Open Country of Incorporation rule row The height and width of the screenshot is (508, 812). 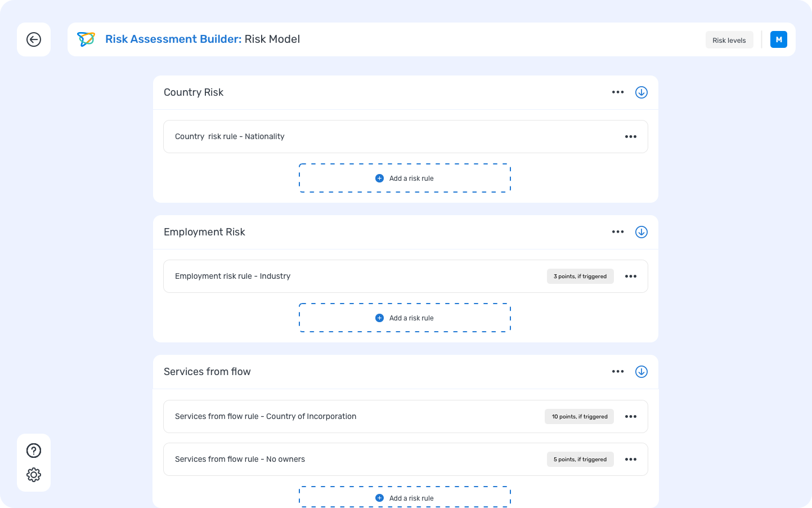pos(338,417)
